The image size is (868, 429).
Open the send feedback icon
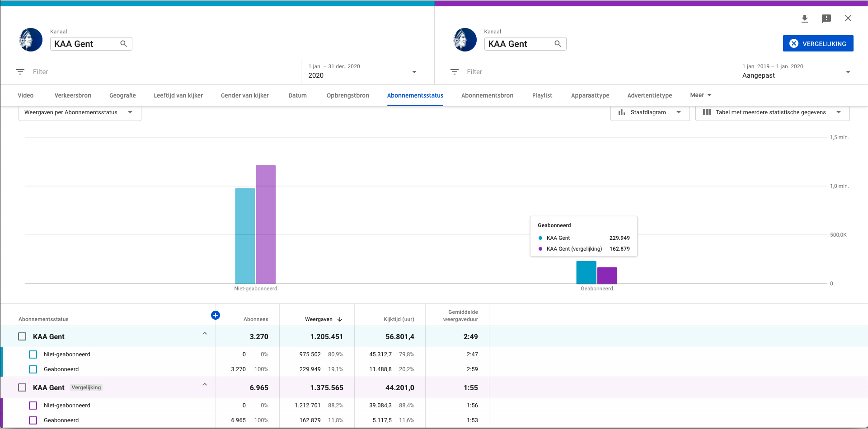coord(826,19)
